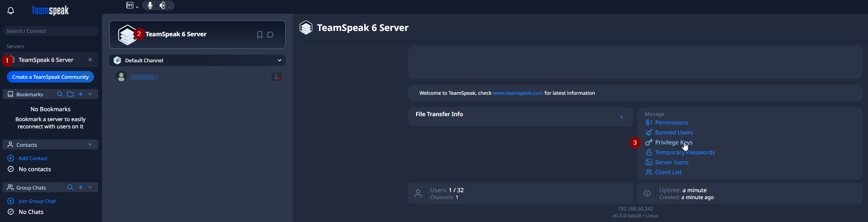The image size is (868, 222).
Task: Open Banned Users management
Action: point(674,133)
